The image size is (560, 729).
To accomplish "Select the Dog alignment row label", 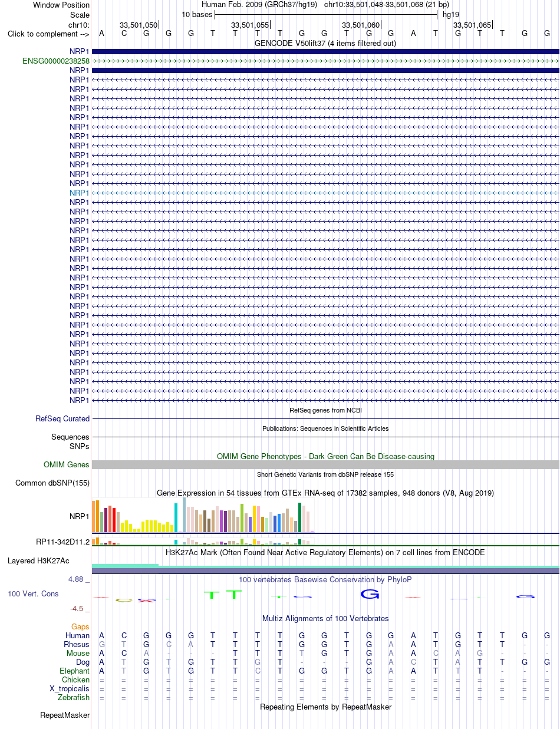I will [83, 662].
